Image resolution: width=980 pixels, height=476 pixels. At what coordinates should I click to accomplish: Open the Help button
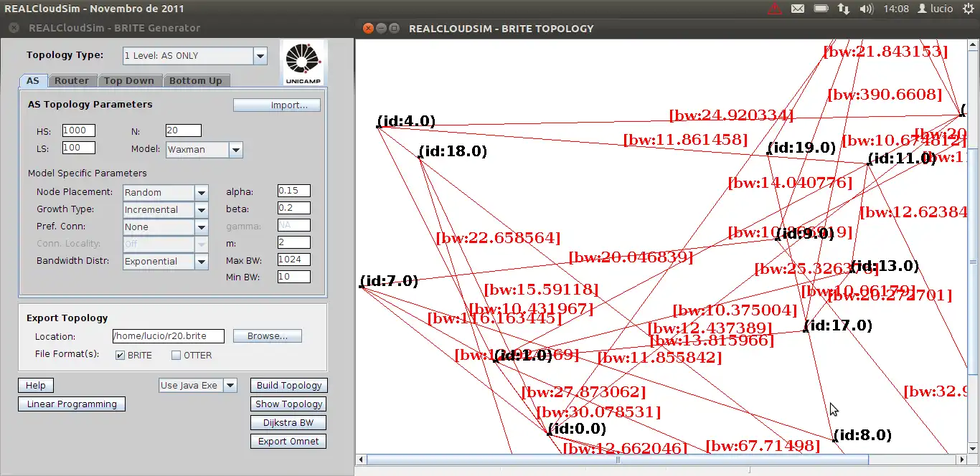click(x=36, y=385)
